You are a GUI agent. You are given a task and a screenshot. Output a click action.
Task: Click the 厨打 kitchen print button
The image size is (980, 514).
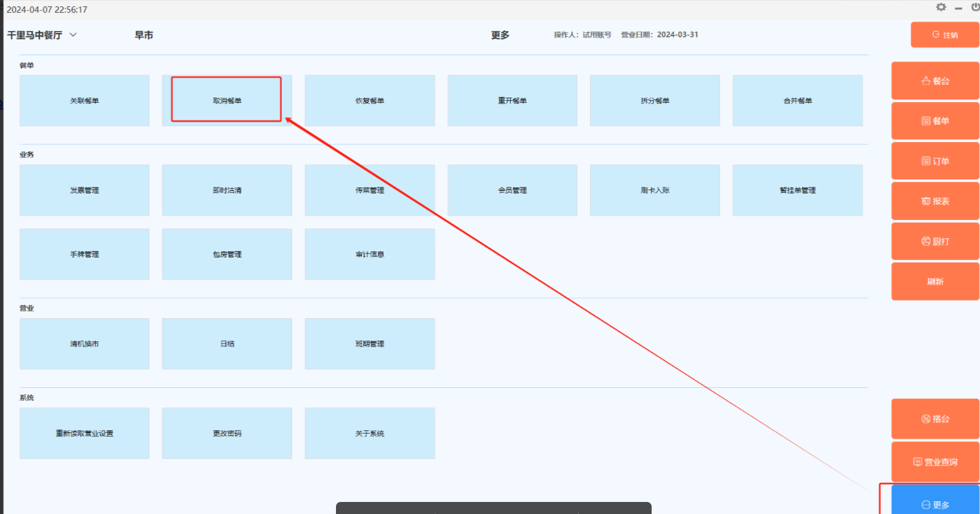coord(935,241)
